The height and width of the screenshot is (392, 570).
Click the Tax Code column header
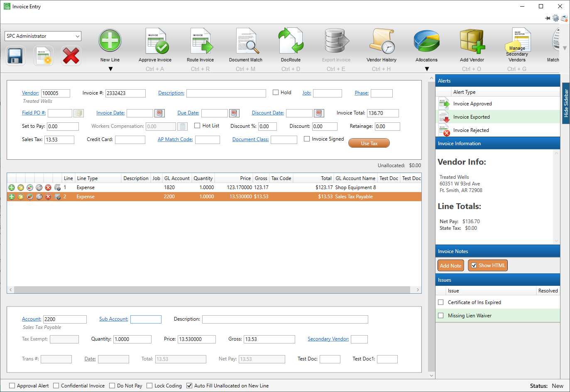pos(281,178)
